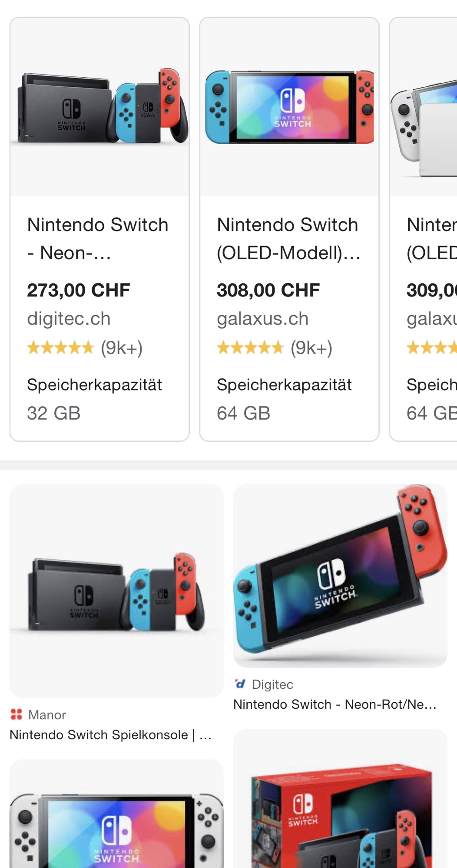Click the star rating under the 308,00 CHF galaxus.ch listing
Image resolution: width=457 pixels, height=868 pixels.
pyautogui.click(x=250, y=348)
